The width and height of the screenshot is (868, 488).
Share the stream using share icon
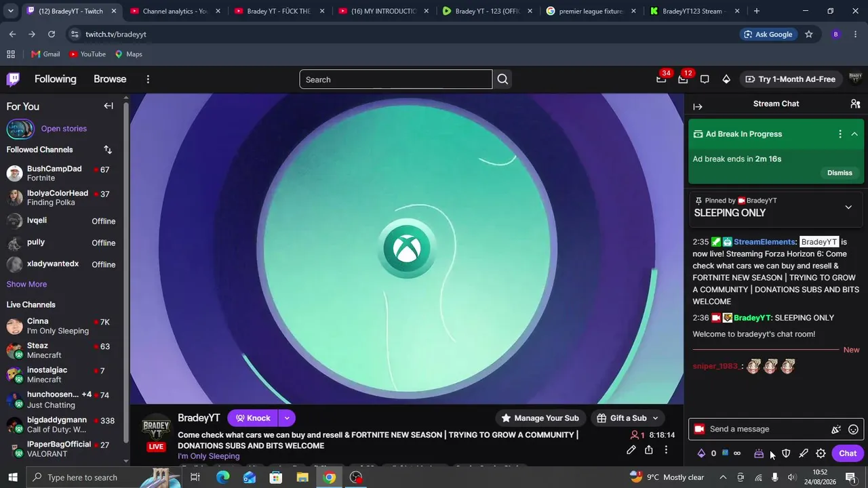(649, 450)
